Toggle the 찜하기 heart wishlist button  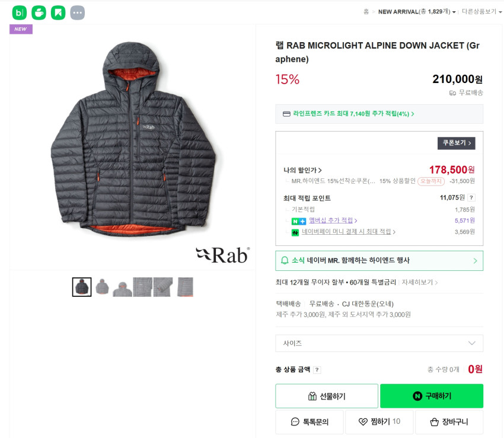coord(379,422)
